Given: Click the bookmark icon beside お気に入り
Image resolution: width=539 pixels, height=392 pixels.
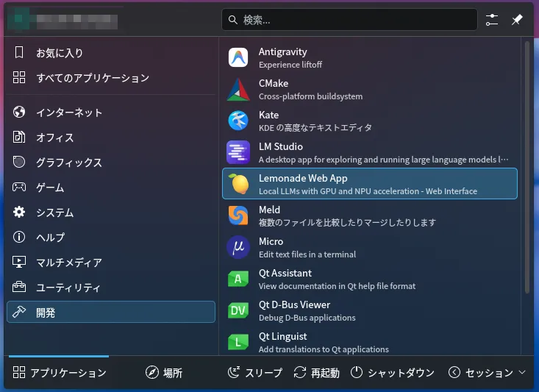Looking at the screenshot, I should tap(19, 53).
